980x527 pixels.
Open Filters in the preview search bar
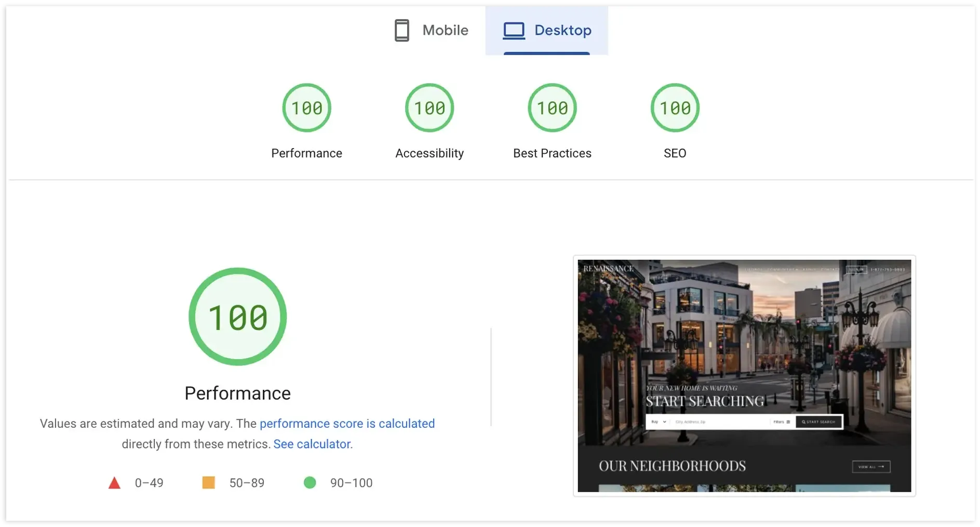point(781,422)
